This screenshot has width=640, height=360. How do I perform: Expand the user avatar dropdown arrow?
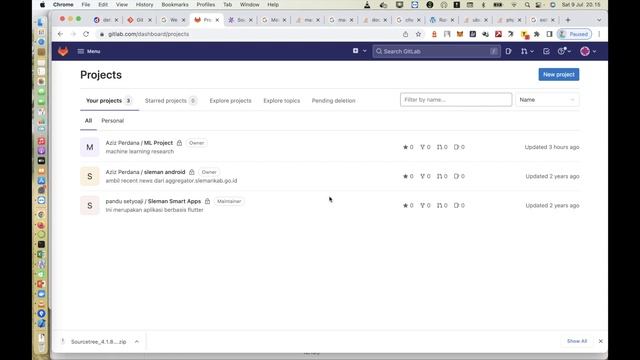point(594,51)
